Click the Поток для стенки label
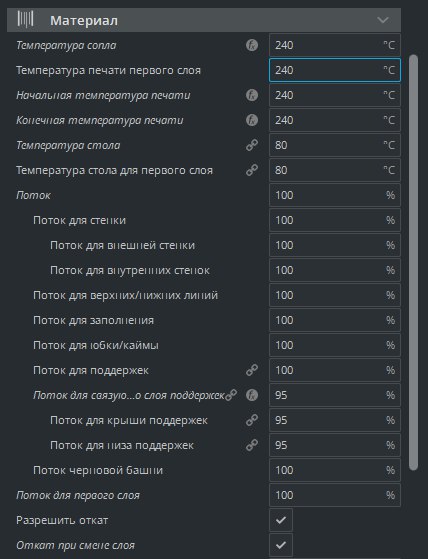Screen dimensions: 428x559 click(x=79, y=220)
